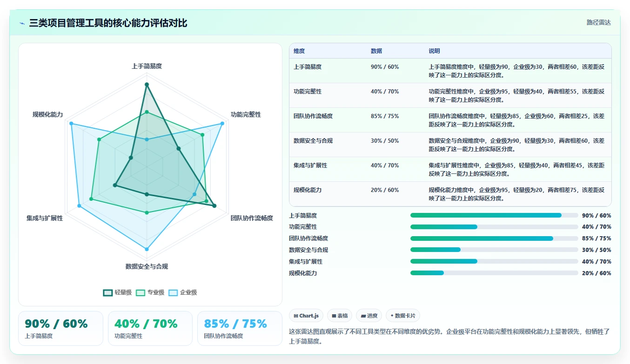The height and width of the screenshot is (364, 630).
Task: Click the chart title 三类项目管理工具的核心能力评估对比
Action: [x=108, y=23]
